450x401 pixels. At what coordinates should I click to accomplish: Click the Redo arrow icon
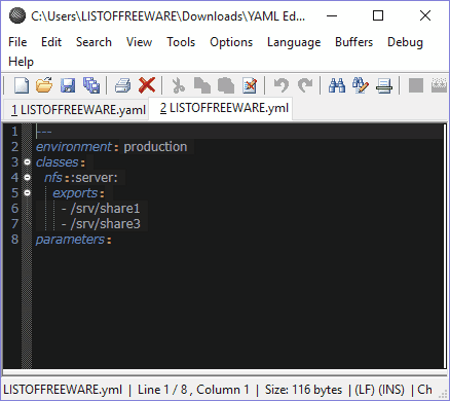(x=305, y=85)
